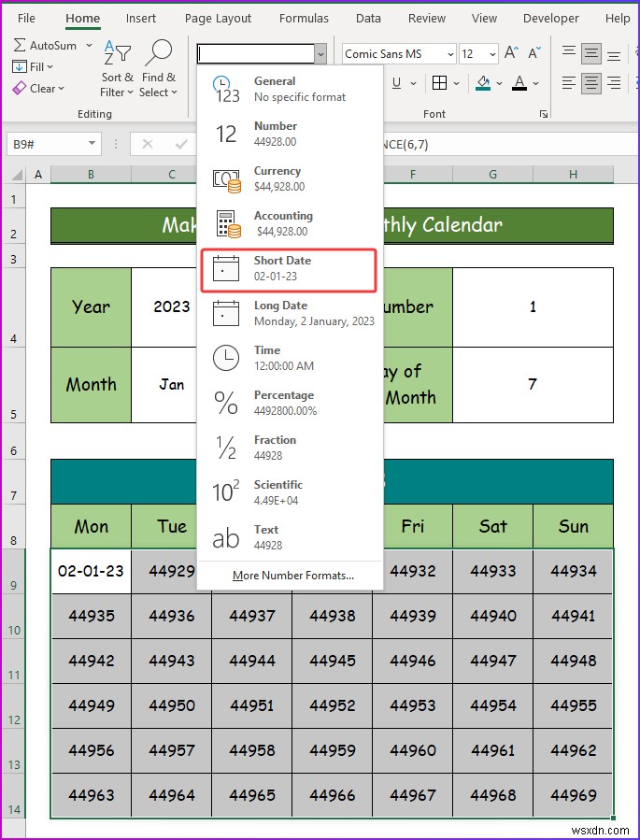Select Text format option
This screenshot has width=640, height=840.
coord(291,537)
